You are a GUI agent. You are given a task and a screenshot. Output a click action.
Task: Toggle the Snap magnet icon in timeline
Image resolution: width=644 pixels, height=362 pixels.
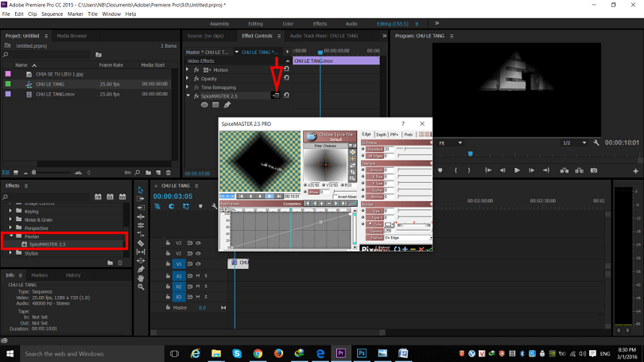pyautogui.click(x=171, y=206)
